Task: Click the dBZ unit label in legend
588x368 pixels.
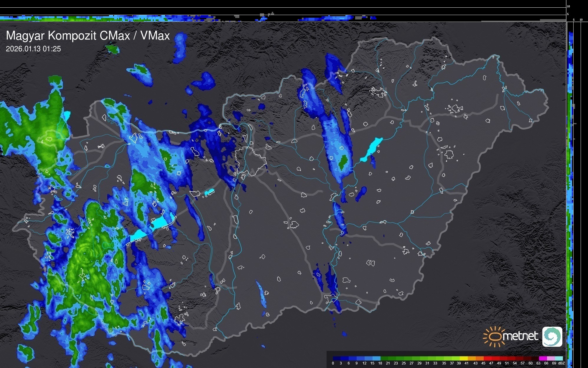Action: [561, 363]
